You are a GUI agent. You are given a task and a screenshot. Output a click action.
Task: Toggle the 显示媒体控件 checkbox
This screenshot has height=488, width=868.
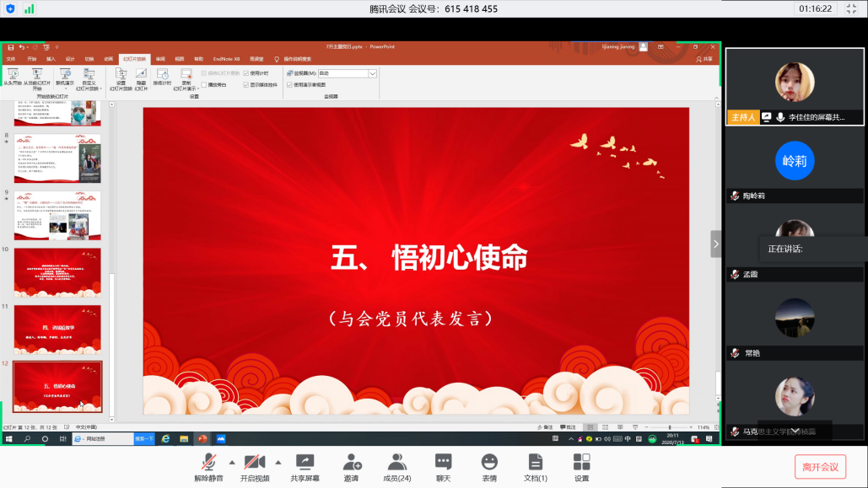pyautogui.click(x=246, y=84)
